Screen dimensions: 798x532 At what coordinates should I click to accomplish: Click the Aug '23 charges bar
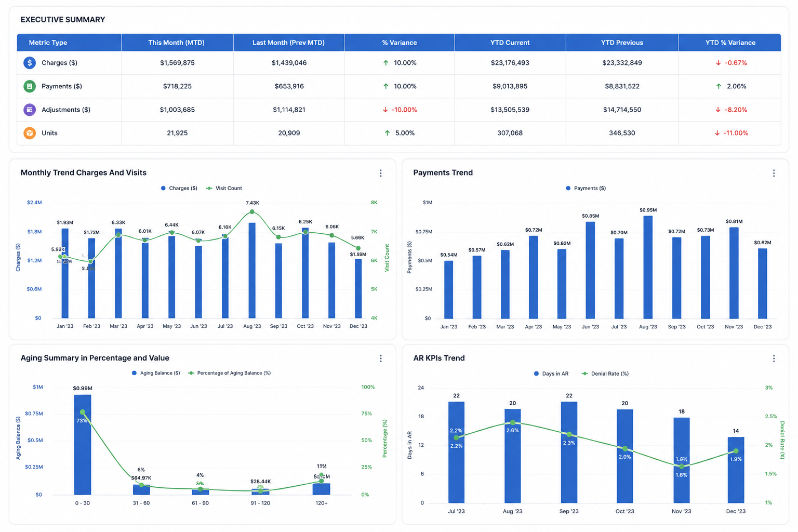pyautogui.click(x=252, y=270)
